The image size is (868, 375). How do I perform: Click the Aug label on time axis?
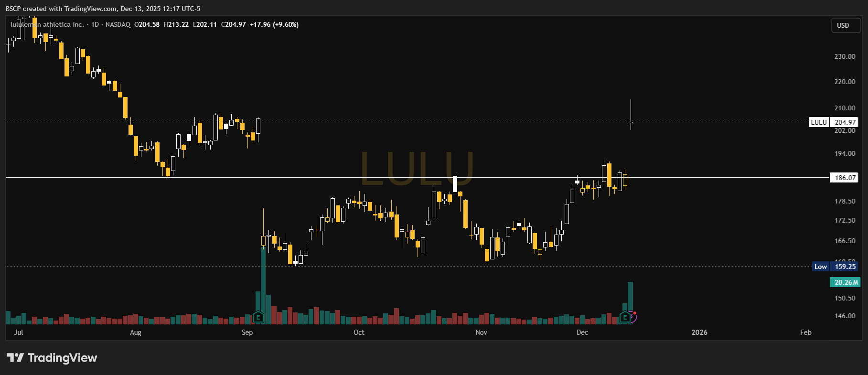(x=136, y=332)
